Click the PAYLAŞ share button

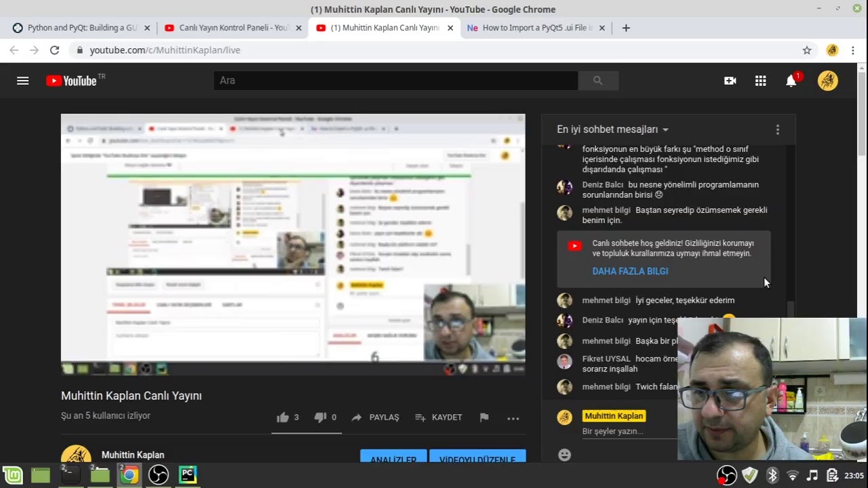[375, 418]
